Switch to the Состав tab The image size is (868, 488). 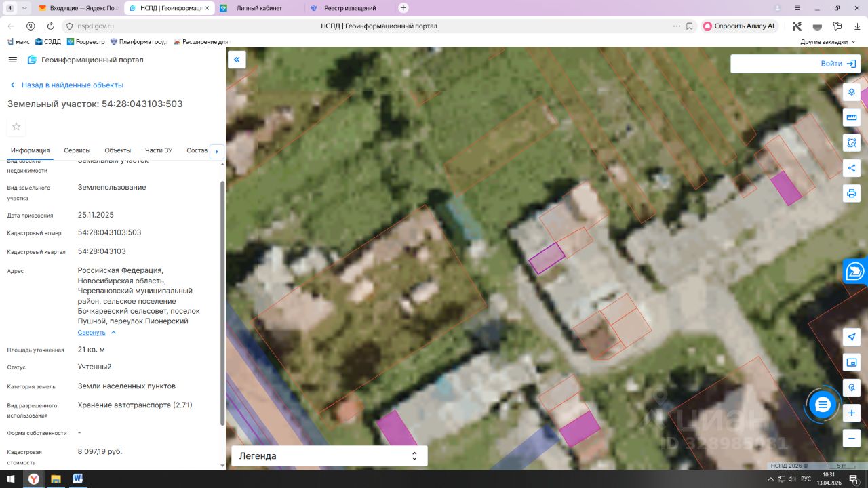click(197, 150)
